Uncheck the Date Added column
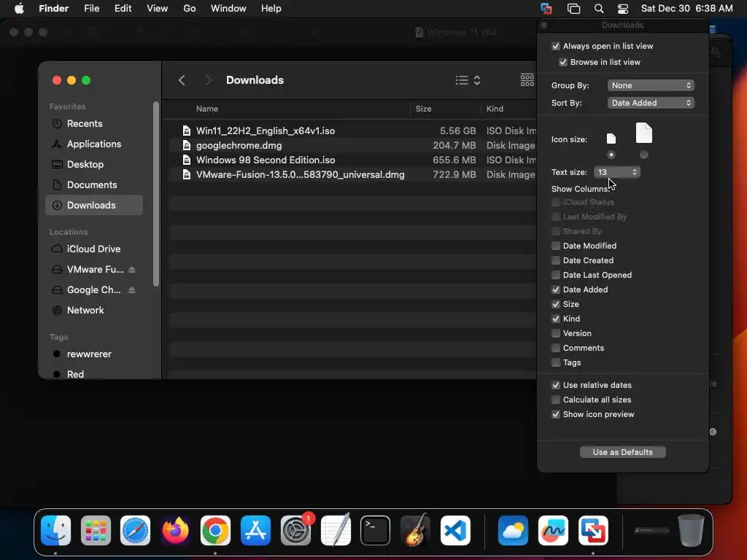This screenshot has height=560, width=747. click(555, 289)
